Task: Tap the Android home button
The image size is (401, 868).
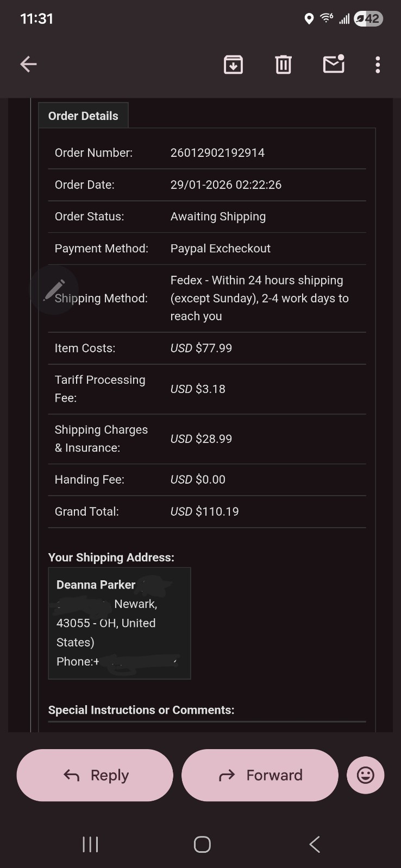Action: pos(202,844)
